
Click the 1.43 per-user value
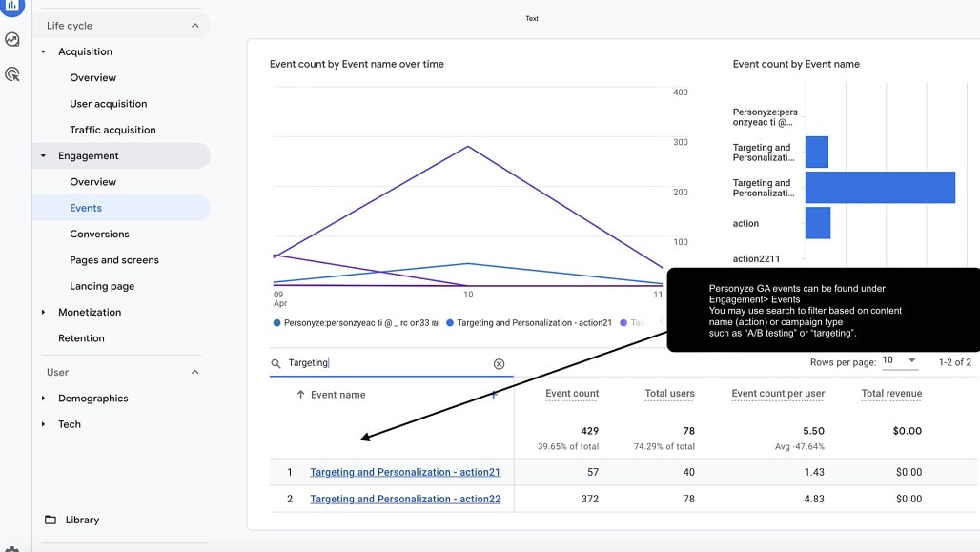(814, 472)
